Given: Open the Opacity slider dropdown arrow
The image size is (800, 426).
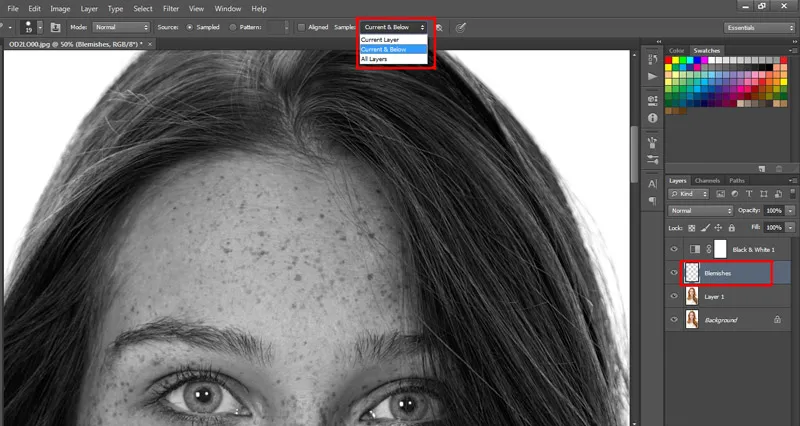Looking at the screenshot, I should [790, 211].
